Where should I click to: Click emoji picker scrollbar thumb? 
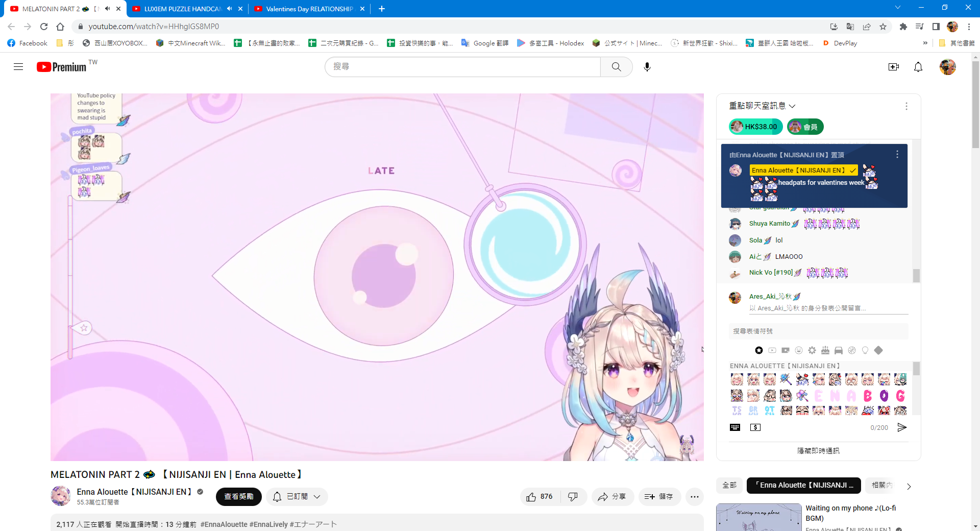click(916, 369)
